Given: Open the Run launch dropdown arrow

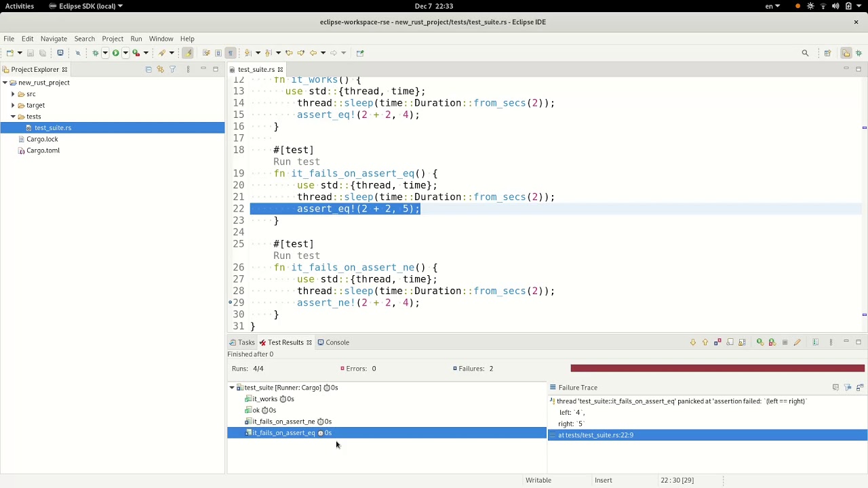Looking at the screenshot, I should click(125, 53).
